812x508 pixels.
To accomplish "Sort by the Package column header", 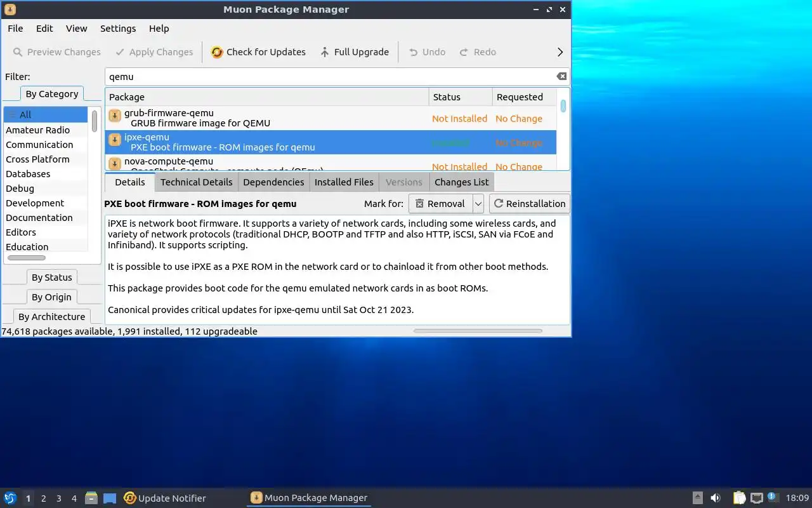I will pyautogui.click(x=267, y=97).
